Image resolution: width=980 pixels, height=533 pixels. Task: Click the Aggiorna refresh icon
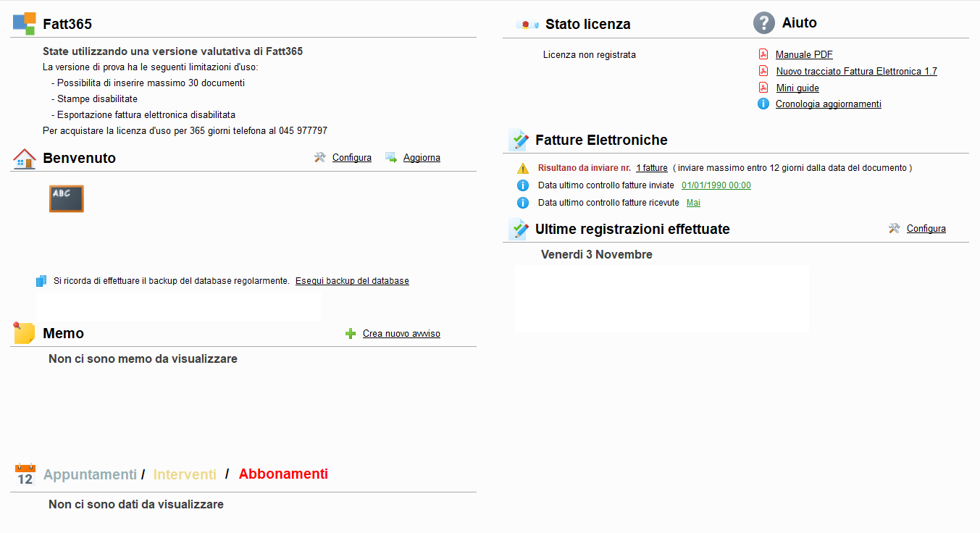click(391, 157)
